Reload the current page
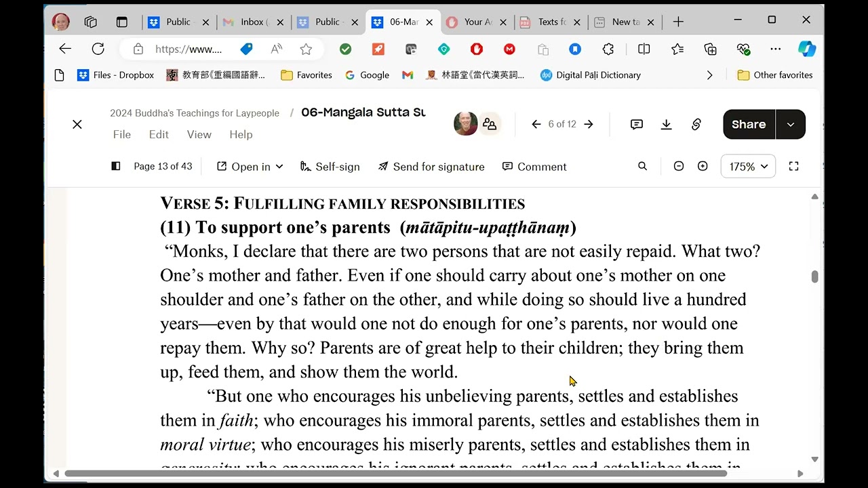The height and width of the screenshot is (488, 868). tap(98, 49)
